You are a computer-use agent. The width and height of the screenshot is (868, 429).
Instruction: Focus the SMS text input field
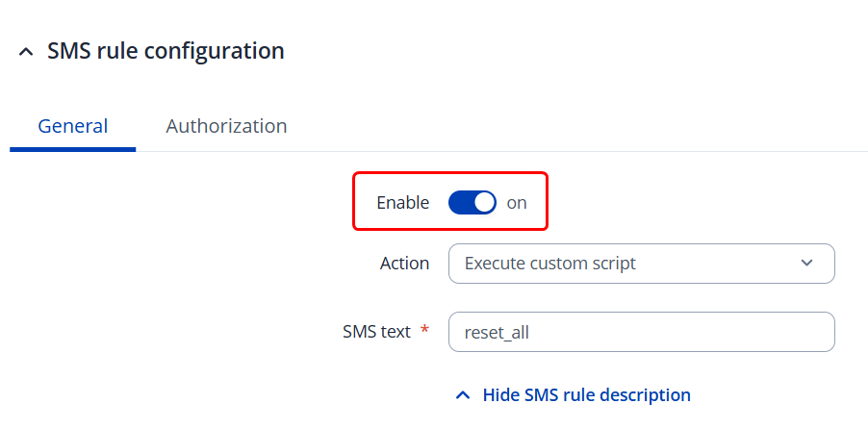tap(641, 332)
